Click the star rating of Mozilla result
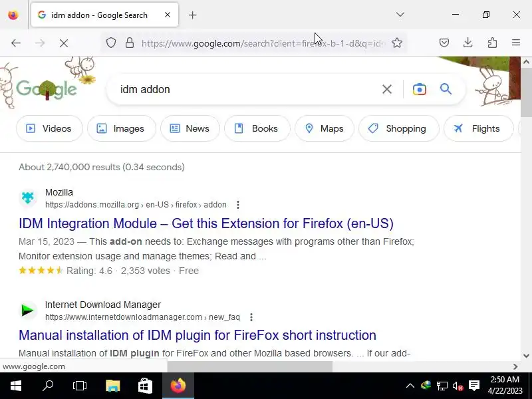532x399 pixels. tap(41, 271)
